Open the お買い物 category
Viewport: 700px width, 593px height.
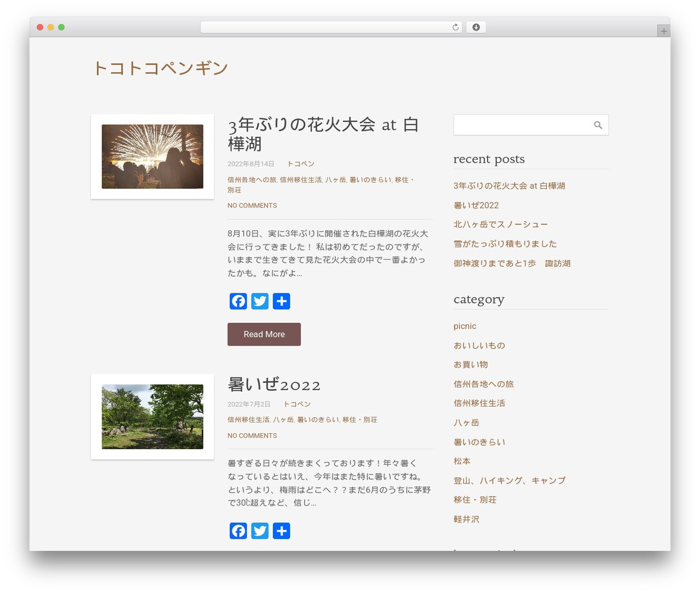470,364
